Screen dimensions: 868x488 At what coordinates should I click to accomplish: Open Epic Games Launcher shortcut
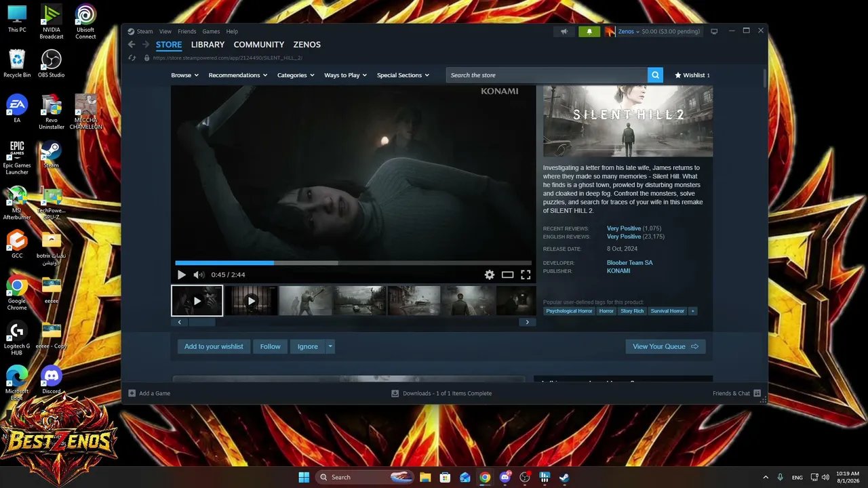pos(17,157)
